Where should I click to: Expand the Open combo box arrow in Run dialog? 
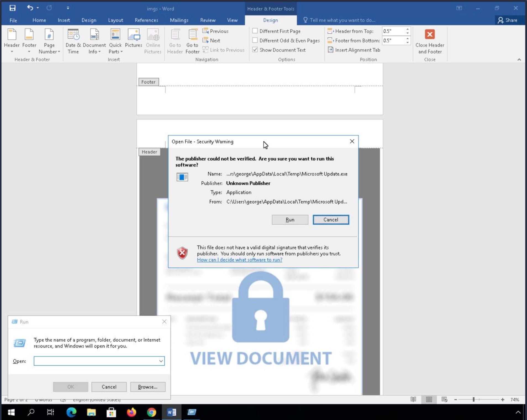[161, 361]
